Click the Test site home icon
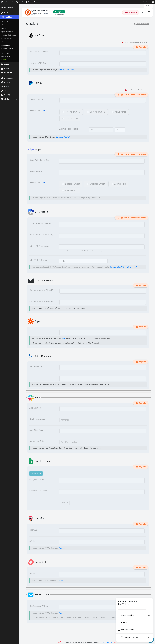The width and height of the screenshot is (155, 644). tap(6, 2)
